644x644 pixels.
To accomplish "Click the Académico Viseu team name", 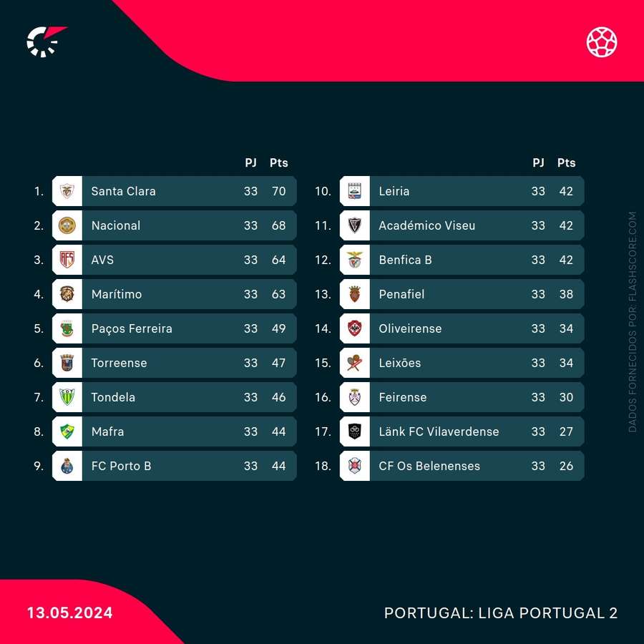I will (x=427, y=225).
